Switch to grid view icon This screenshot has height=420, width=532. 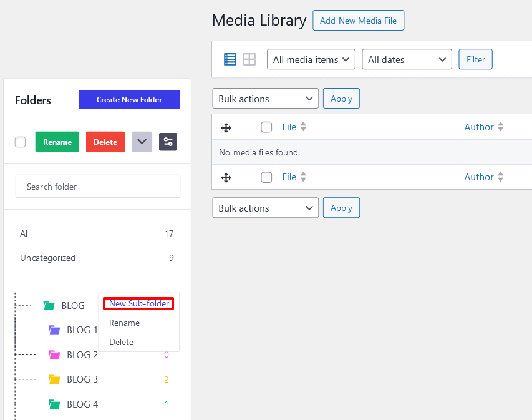click(249, 59)
